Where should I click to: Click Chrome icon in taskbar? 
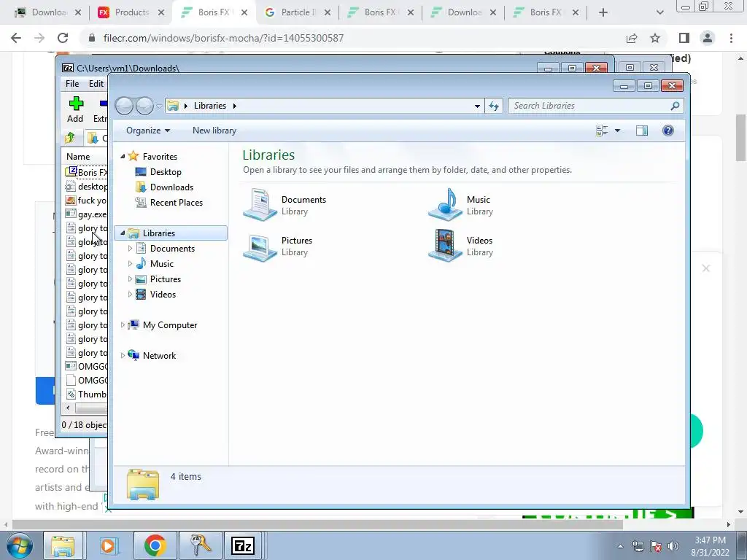155,545
